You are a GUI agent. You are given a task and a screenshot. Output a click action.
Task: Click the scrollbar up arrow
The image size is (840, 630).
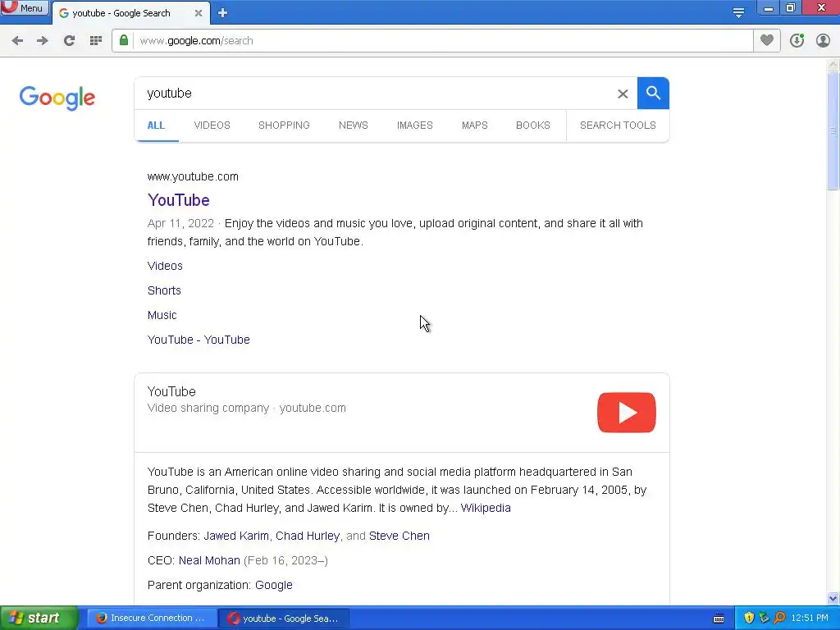click(833, 65)
